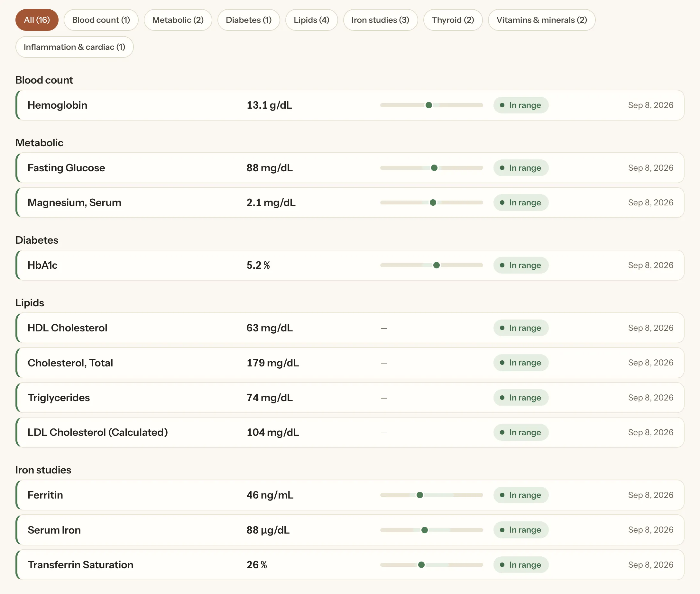
Task: Select the All (16) filter chip
Action: click(x=37, y=20)
